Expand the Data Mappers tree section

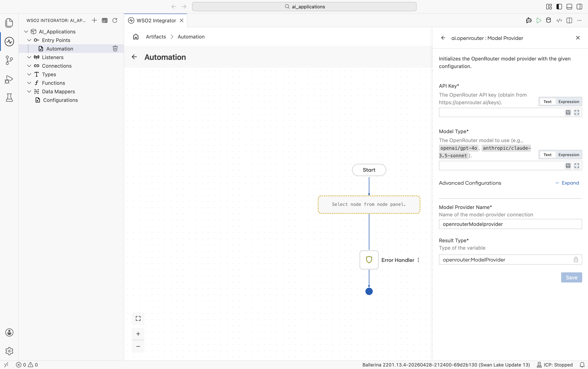(29, 91)
